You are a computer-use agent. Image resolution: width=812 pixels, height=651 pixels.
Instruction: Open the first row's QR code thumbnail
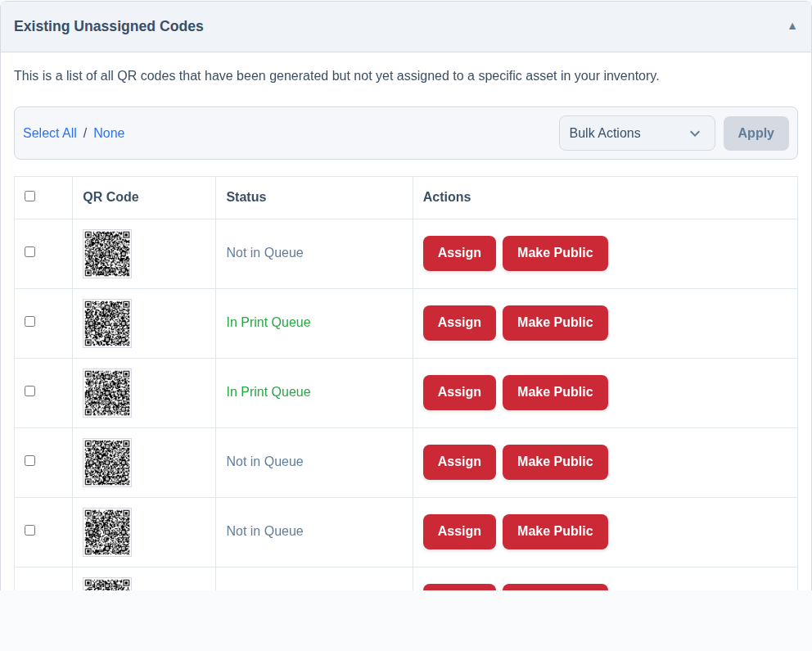click(x=107, y=254)
